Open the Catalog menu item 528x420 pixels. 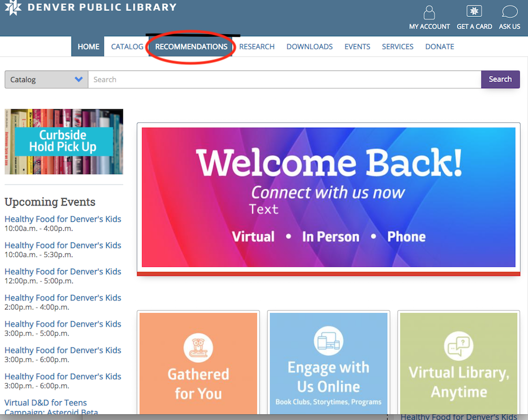(x=127, y=46)
